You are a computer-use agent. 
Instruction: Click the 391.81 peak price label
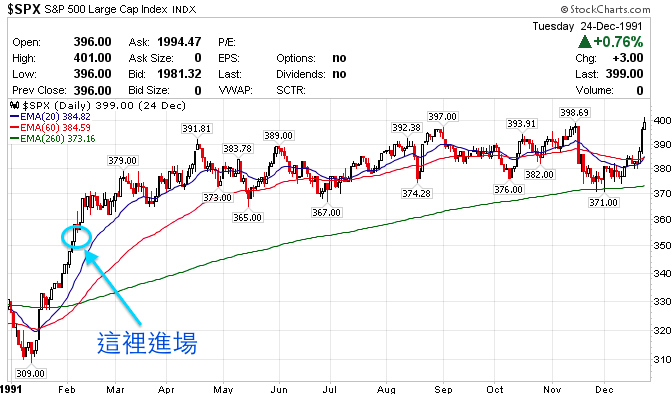coord(196,129)
